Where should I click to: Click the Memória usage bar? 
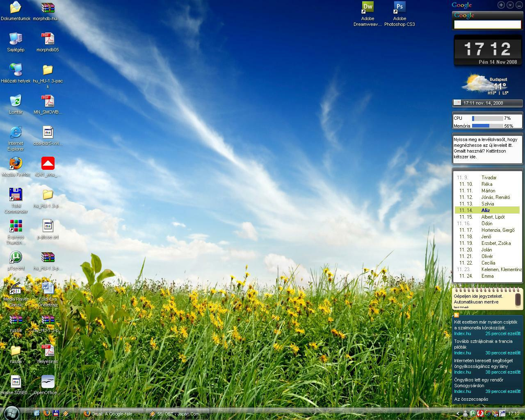[488, 126]
